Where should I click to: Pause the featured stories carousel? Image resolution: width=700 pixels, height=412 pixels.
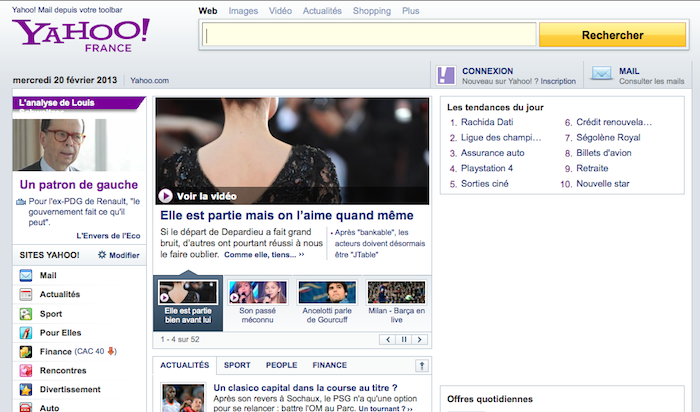click(x=403, y=340)
